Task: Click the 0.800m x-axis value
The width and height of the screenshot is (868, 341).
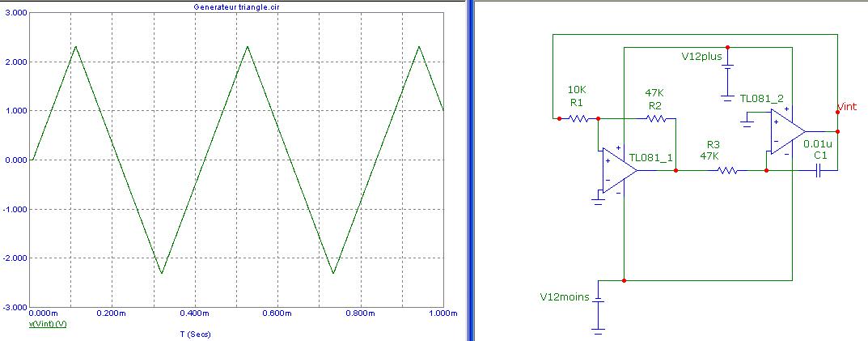Action: (x=362, y=313)
